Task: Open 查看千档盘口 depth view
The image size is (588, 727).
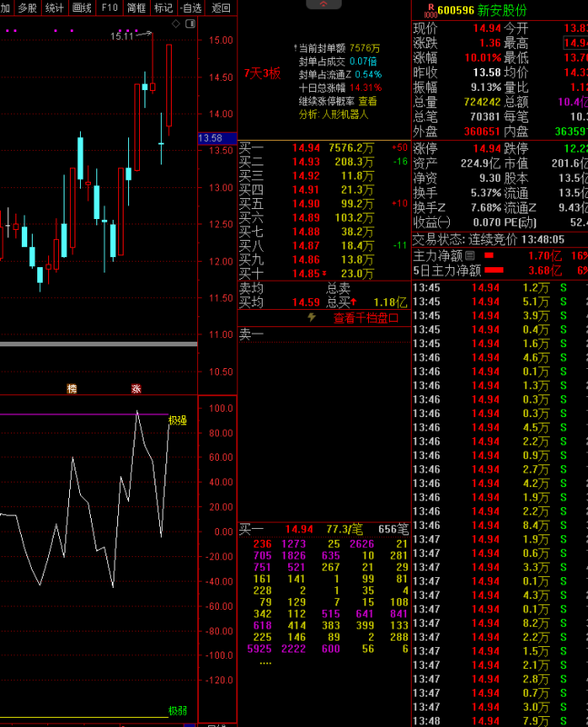Action: point(366,318)
